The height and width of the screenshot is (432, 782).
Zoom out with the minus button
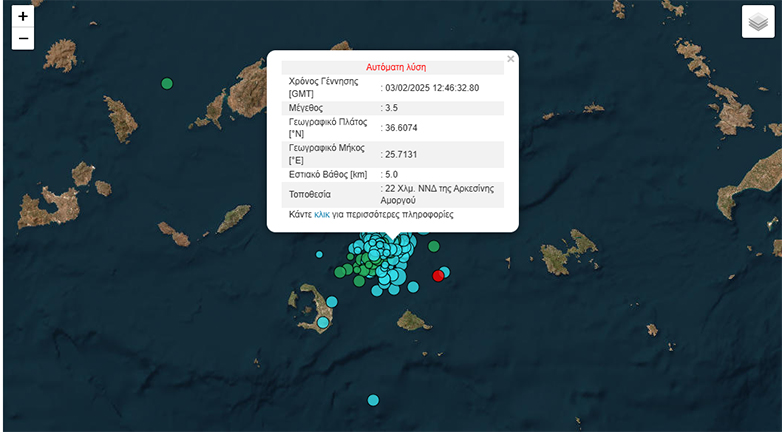click(x=23, y=39)
